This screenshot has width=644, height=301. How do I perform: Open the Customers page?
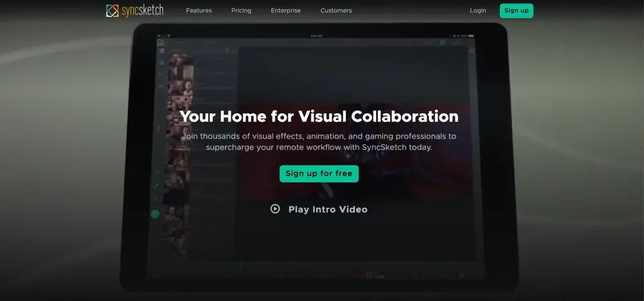(x=336, y=11)
